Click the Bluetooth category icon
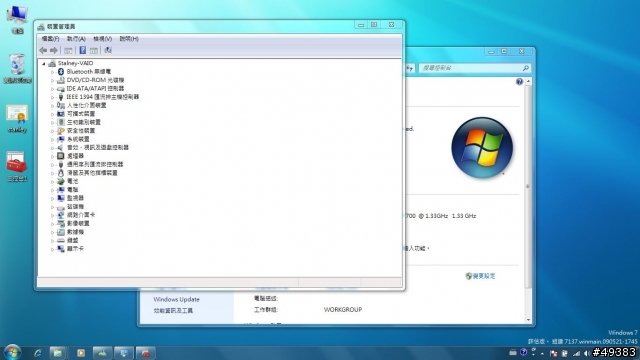The image size is (640, 360). click(x=61, y=71)
